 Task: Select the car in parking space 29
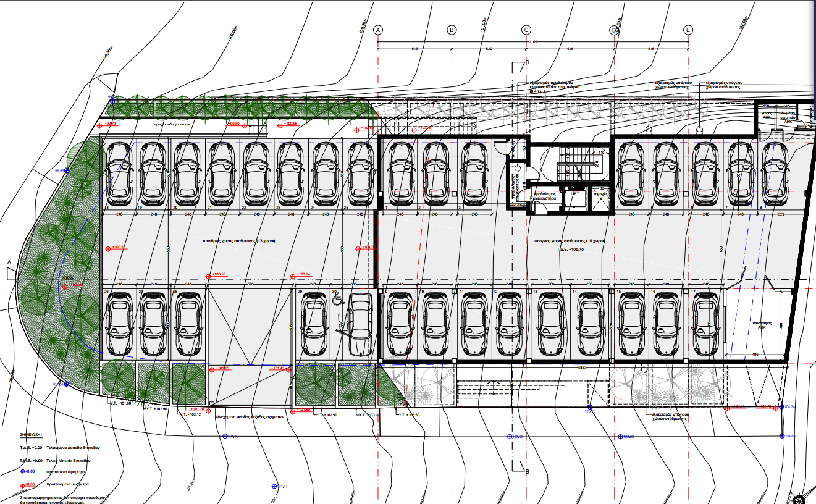coord(314,324)
